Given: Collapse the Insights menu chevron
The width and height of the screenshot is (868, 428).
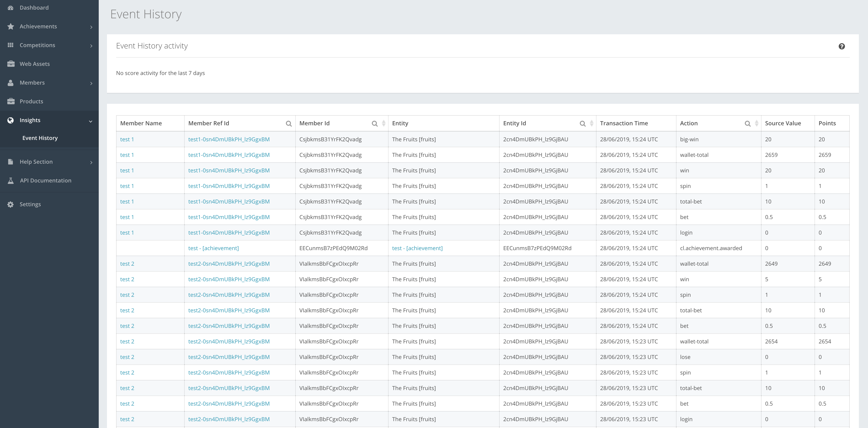Looking at the screenshot, I should tap(90, 121).
